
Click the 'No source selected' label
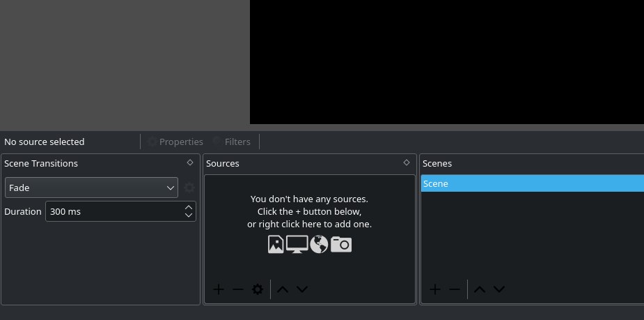click(45, 142)
